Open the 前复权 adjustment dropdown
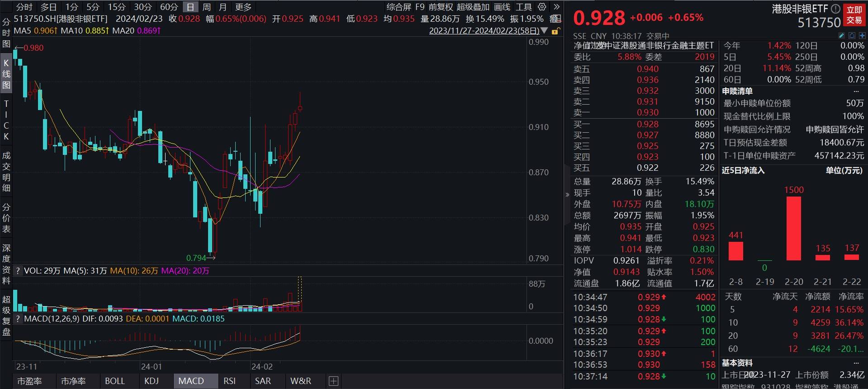 click(441, 7)
